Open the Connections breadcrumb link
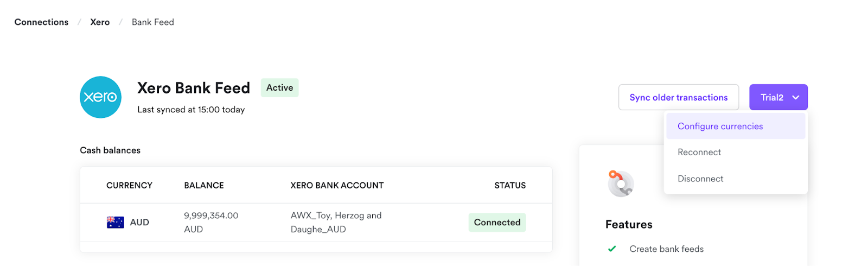 [41, 22]
